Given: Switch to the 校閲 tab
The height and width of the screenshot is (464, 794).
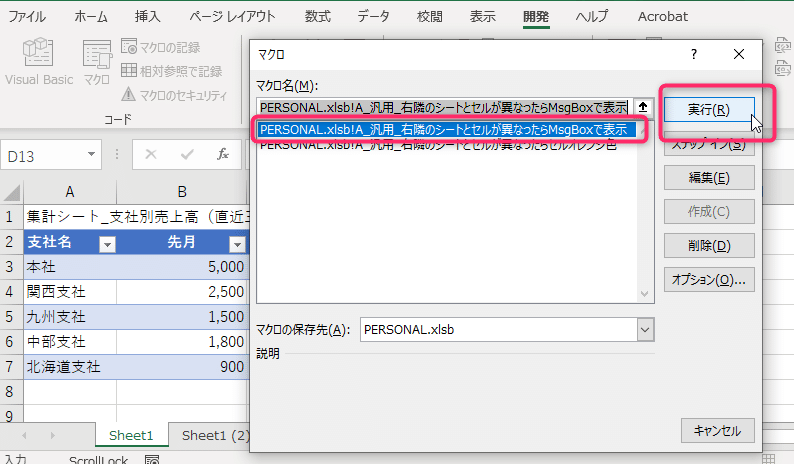Looking at the screenshot, I should tap(429, 17).
